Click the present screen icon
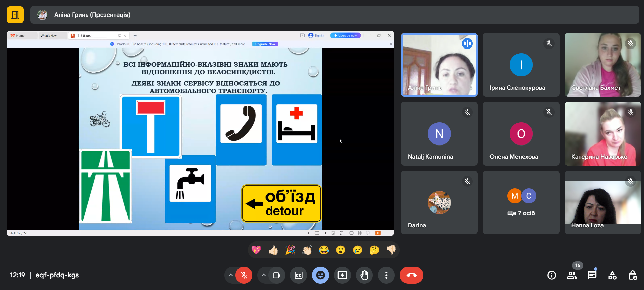 click(342, 275)
